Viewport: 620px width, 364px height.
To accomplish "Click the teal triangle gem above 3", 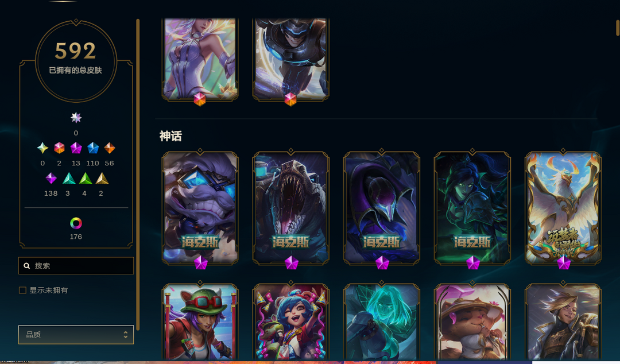I will tap(69, 179).
